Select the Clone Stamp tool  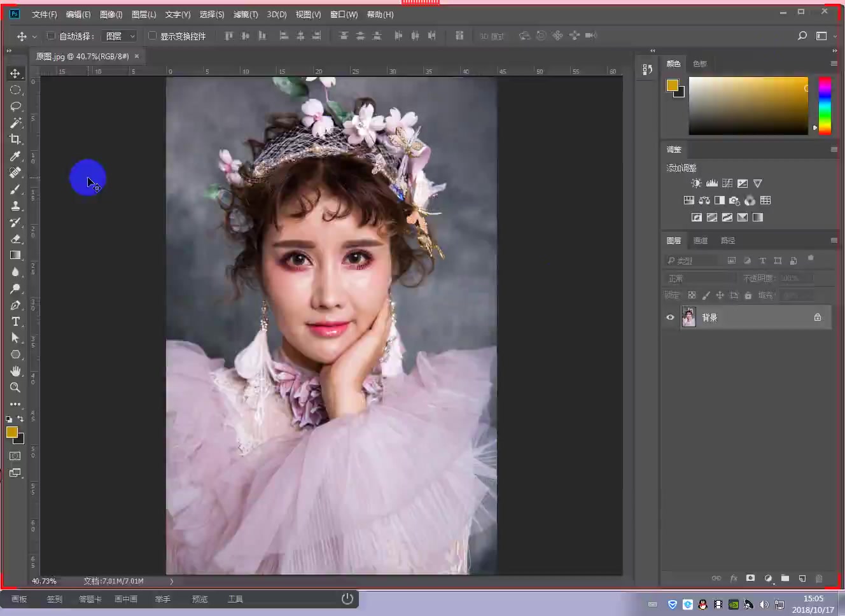click(15, 206)
